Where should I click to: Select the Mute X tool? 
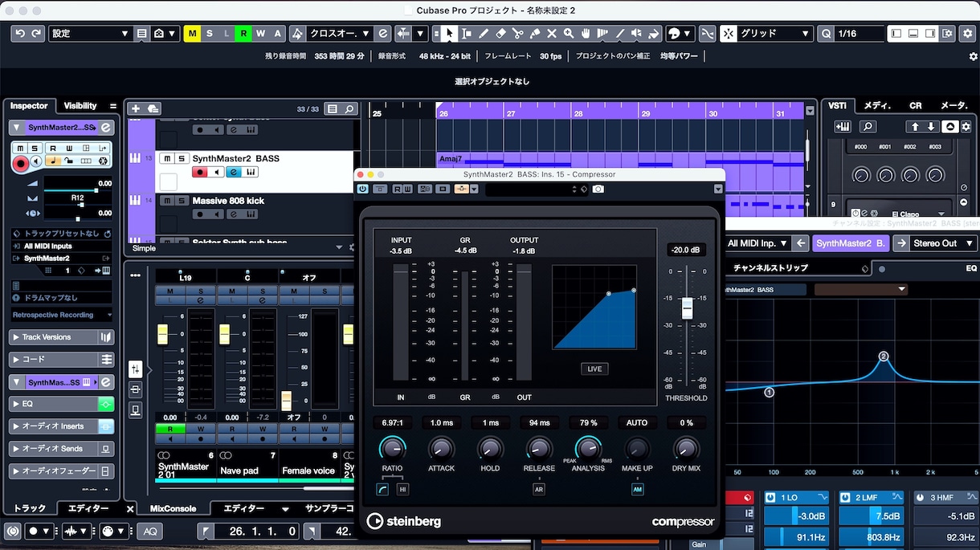coord(551,34)
